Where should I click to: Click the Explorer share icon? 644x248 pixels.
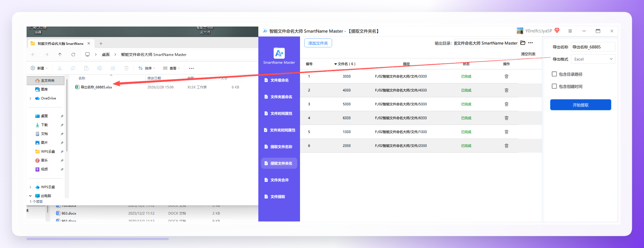113,68
